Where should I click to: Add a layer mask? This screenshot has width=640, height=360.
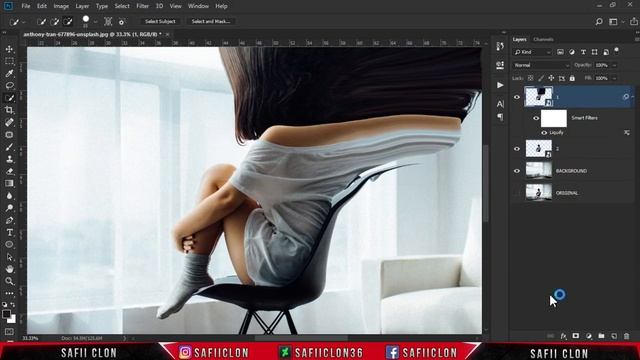tap(576, 336)
